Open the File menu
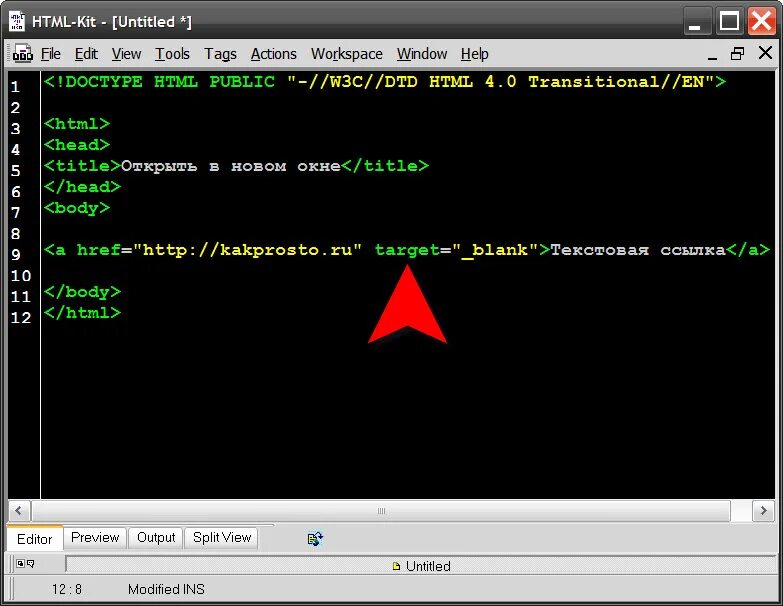Viewport: 783px width, 606px height. point(50,53)
